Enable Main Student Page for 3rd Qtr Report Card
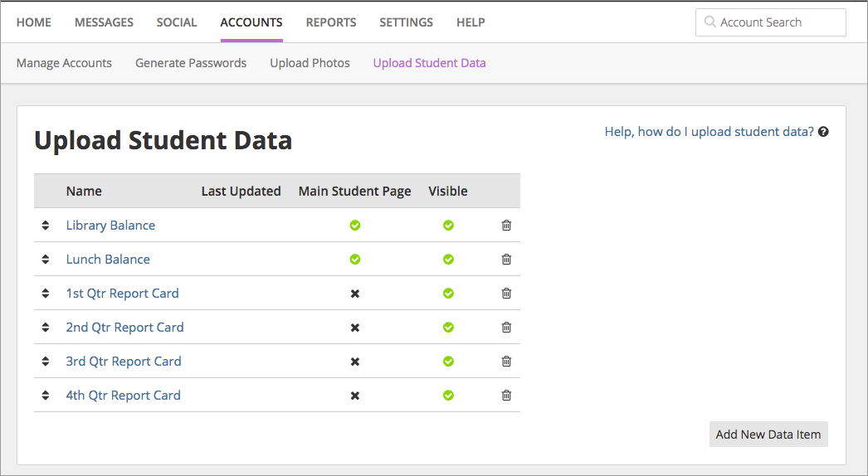Image resolution: width=868 pixels, height=476 pixels. tap(355, 362)
